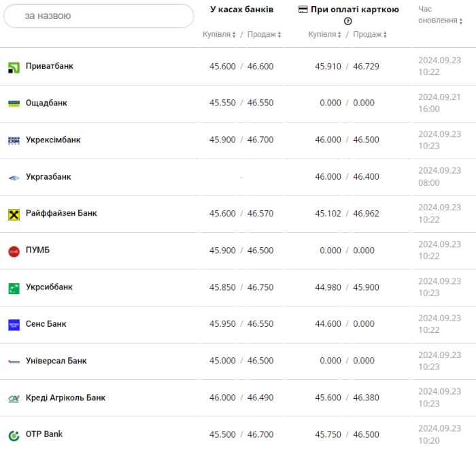Click the Укрексімбанк logo icon
The width and height of the screenshot is (476, 452).
[x=14, y=140]
